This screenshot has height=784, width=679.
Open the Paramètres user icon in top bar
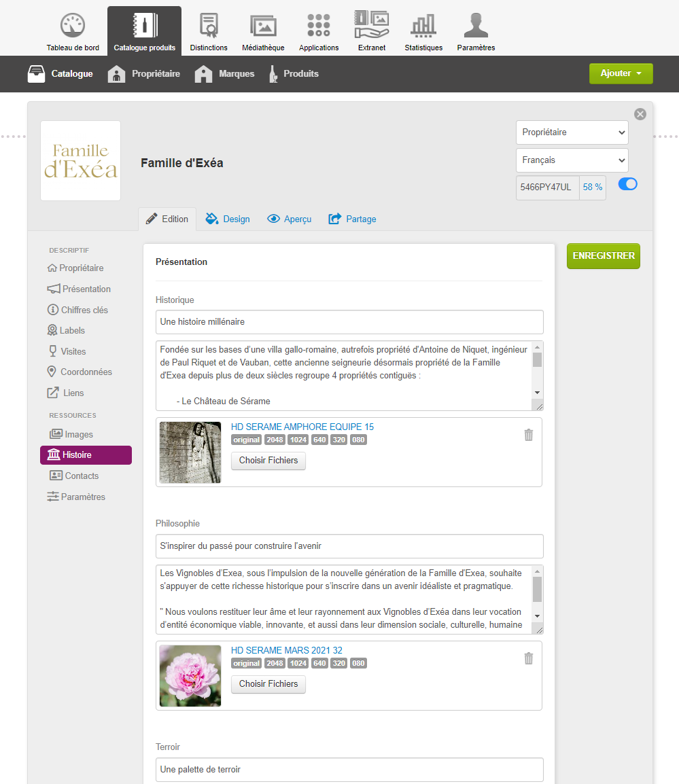pyautogui.click(x=476, y=26)
